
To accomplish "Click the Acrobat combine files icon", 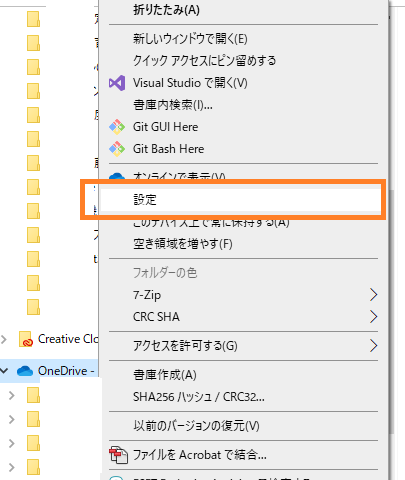I will point(118,455).
